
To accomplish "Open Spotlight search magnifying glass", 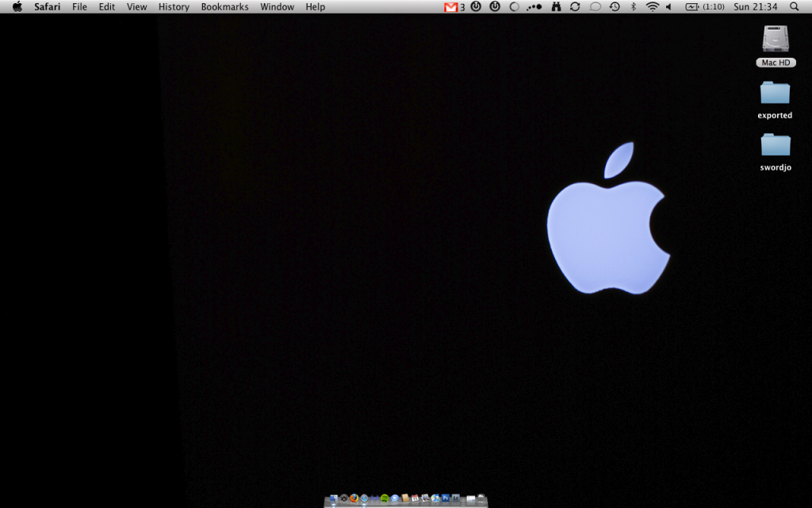I will (795, 6).
